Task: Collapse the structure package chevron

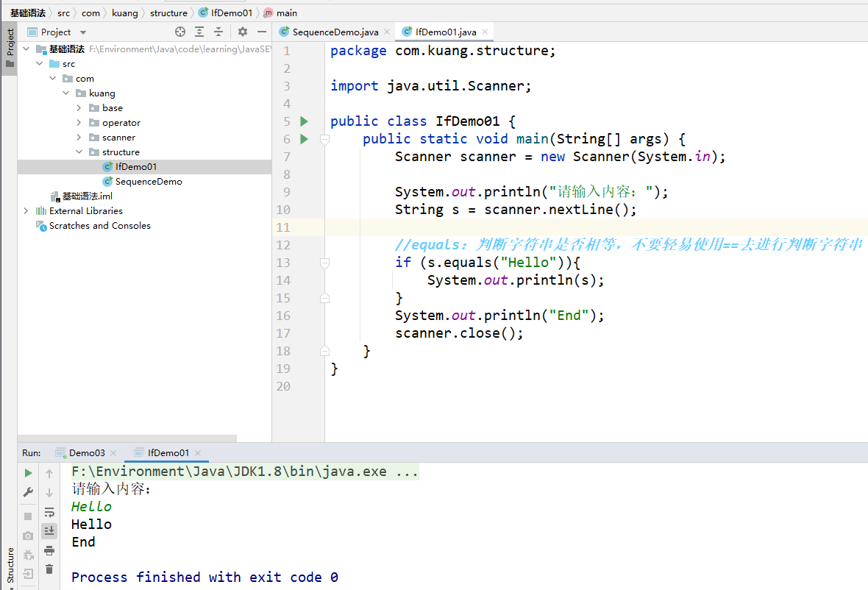Action: (79, 152)
